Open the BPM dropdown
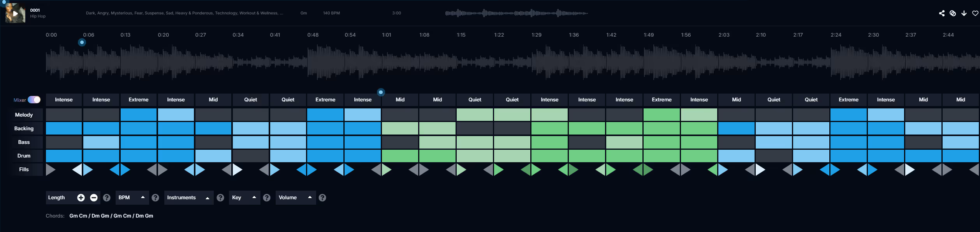This screenshot has width=980, height=232. click(132, 198)
